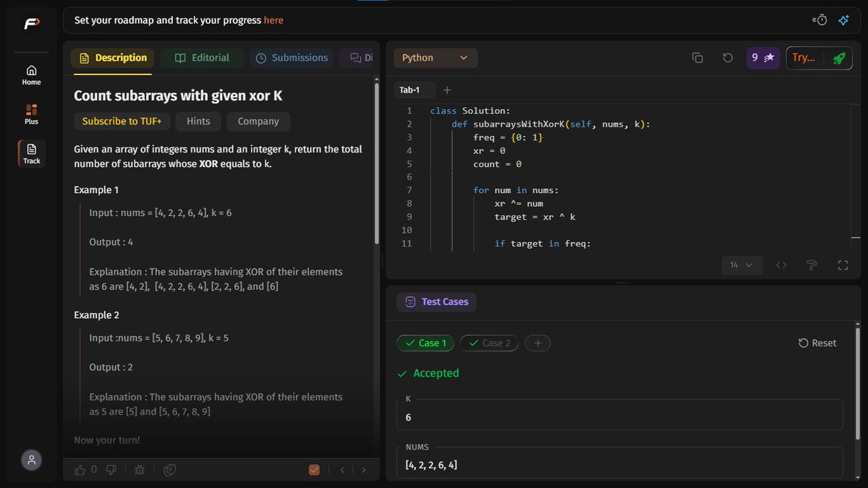Dislike the problem with thumbs down

click(111, 470)
